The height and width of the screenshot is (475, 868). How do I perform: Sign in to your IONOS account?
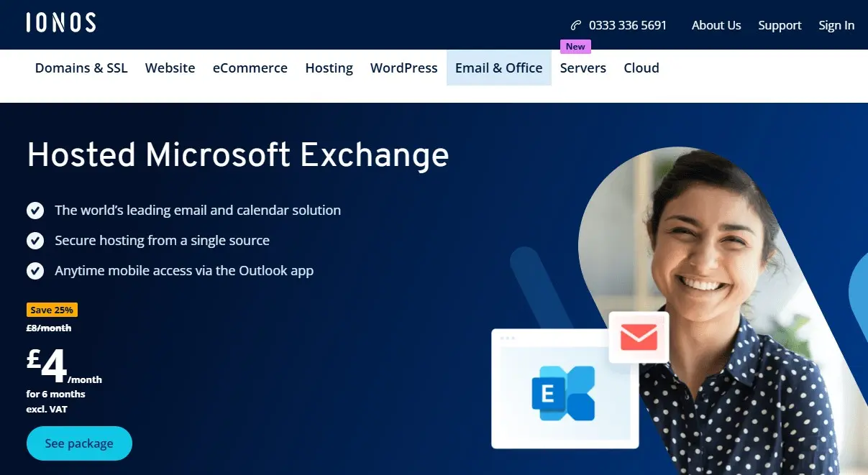[x=836, y=24]
